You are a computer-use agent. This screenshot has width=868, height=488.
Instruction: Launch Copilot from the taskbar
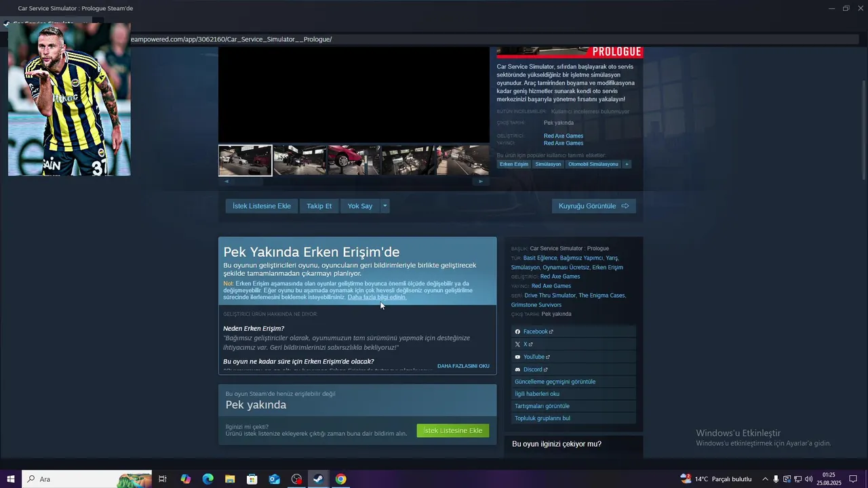[x=185, y=479]
